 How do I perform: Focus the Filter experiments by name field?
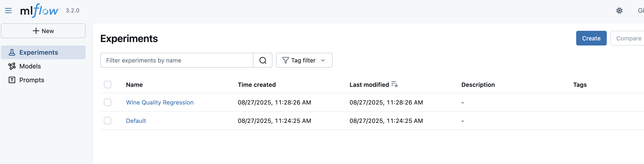(x=177, y=60)
